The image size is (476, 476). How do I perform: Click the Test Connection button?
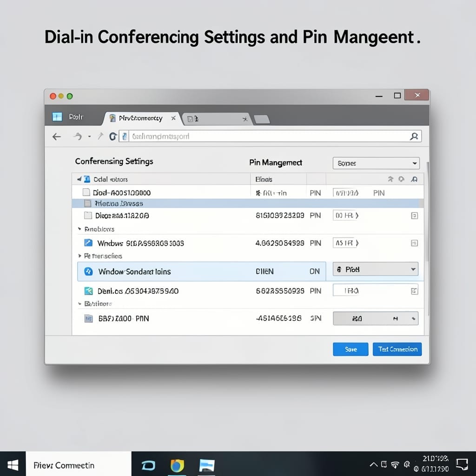click(x=397, y=349)
